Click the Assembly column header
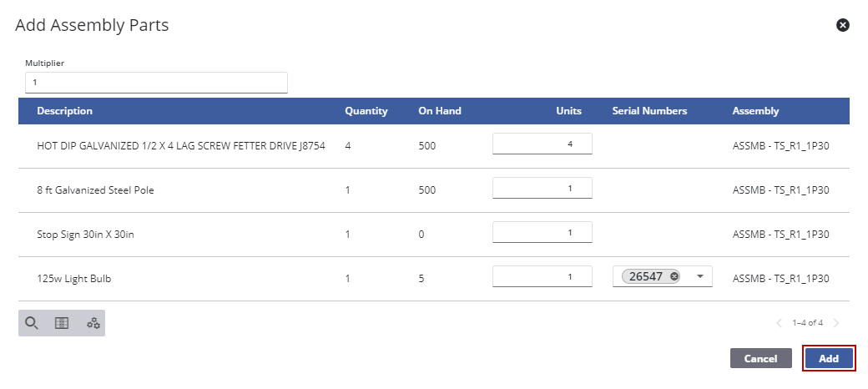The image size is (868, 389). [x=755, y=111]
